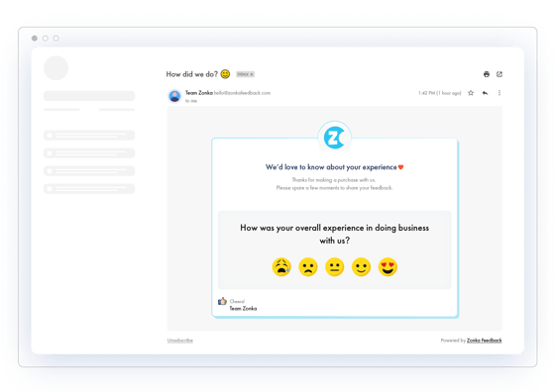Click heading 'We'd love to know about your experience'
555x392 pixels.
point(331,167)
